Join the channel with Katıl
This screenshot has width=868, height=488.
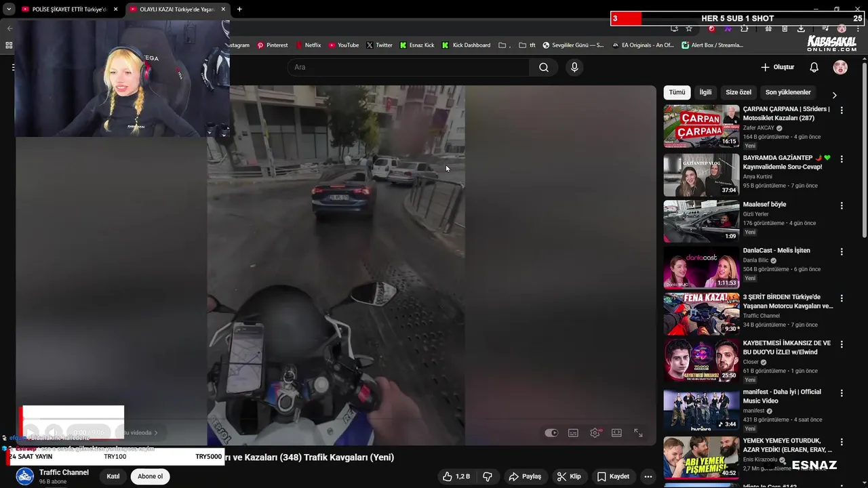point(113,476)
